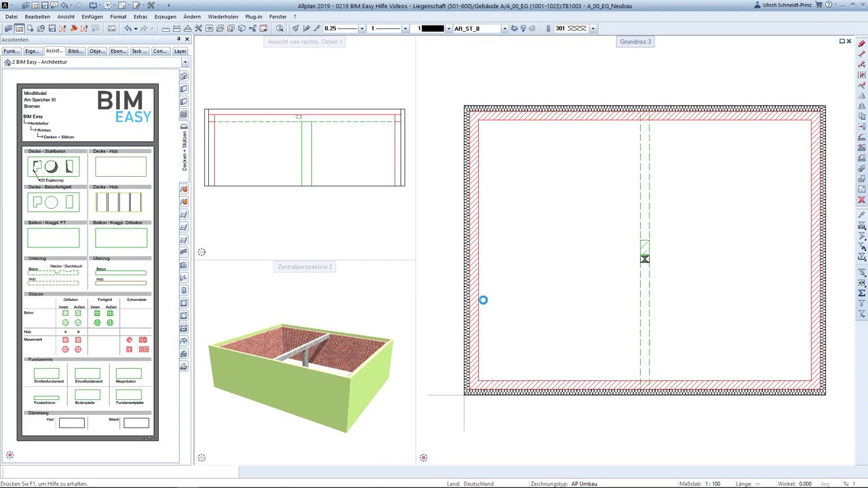Open the Erzeugen menu
This screenshot has width=868, height=488.
coord(165,16)
